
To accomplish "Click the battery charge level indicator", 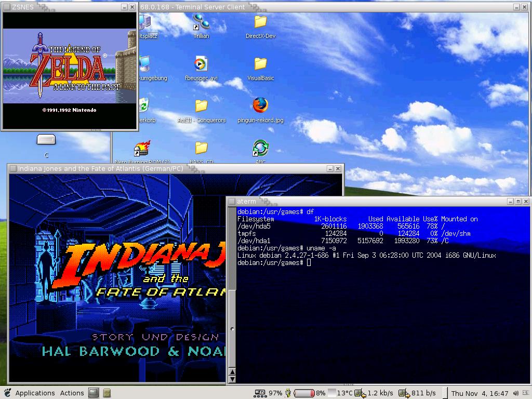I will coord(304,393).
